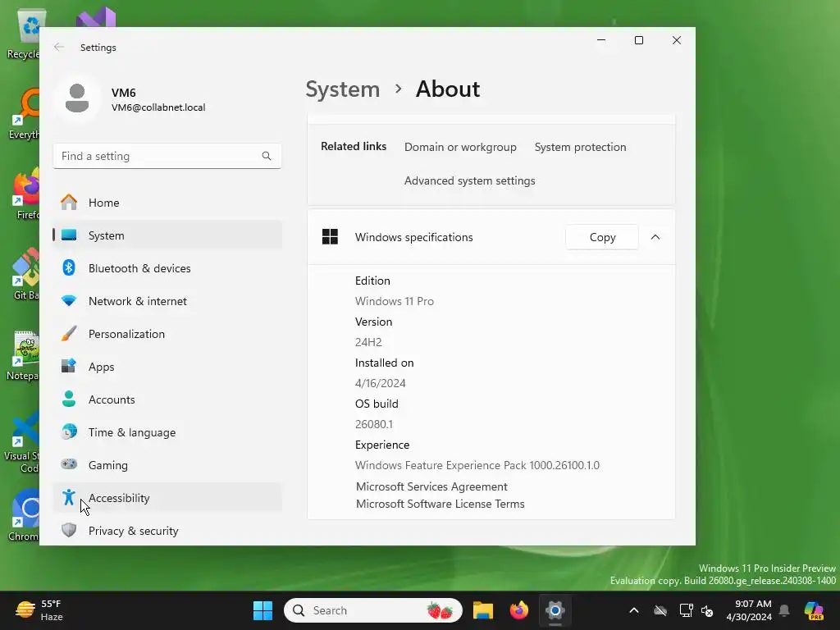
Task: Open File Explorer from the taskbar
Action: (x=482, y=610)
